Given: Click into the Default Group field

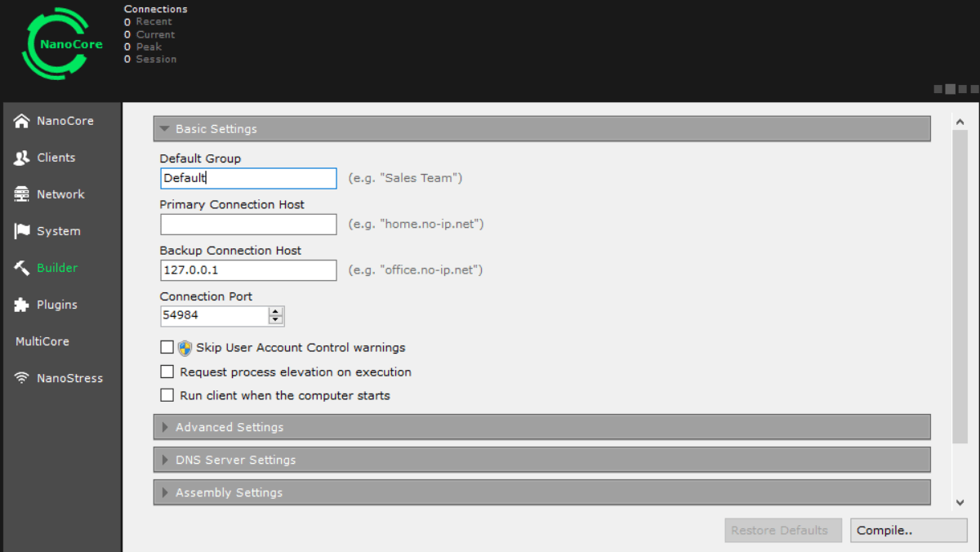Looking at the screenshot, I should click(x=248, y=178).
